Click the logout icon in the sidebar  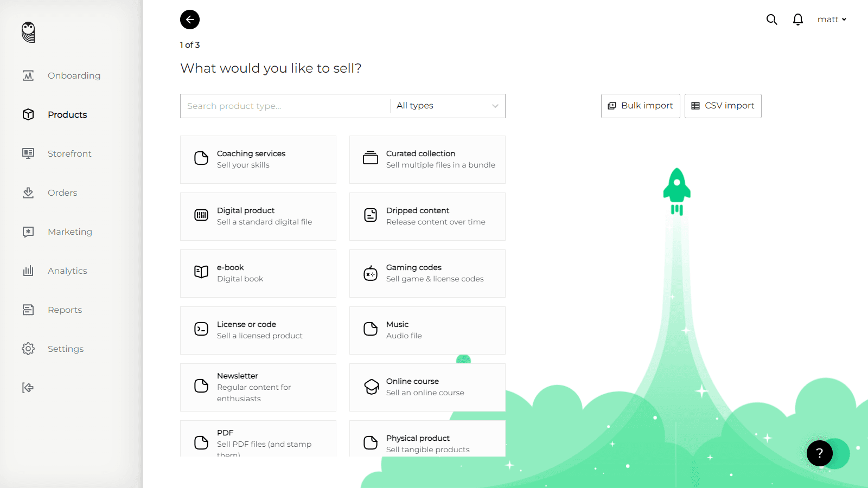(28, 388)
